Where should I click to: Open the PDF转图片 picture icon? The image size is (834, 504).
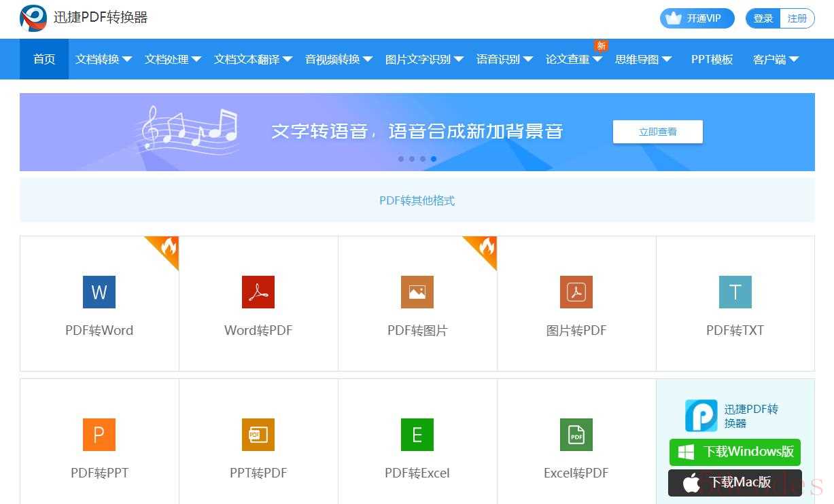(417, 292)
